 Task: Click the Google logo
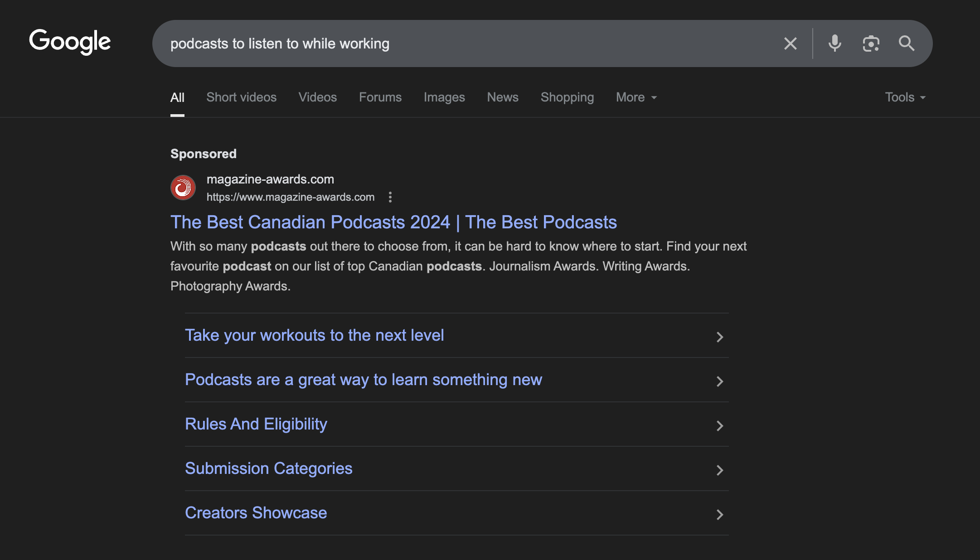pos(70,42)
